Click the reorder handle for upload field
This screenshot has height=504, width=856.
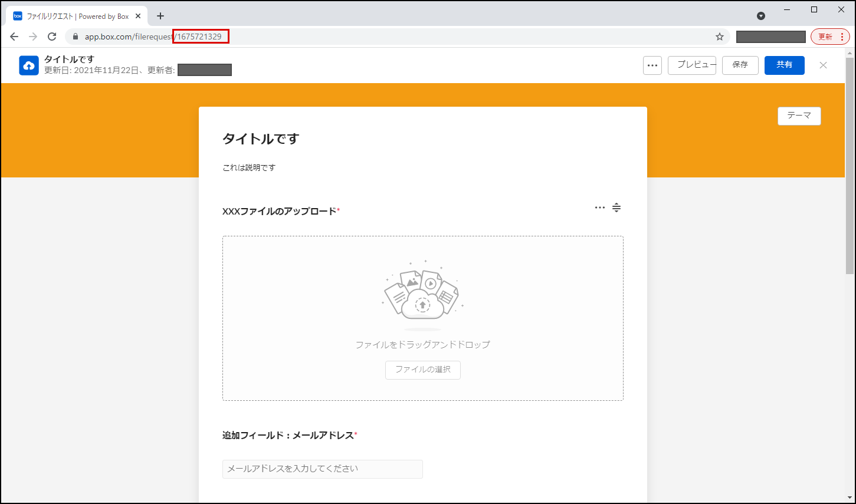coord(616,207)
